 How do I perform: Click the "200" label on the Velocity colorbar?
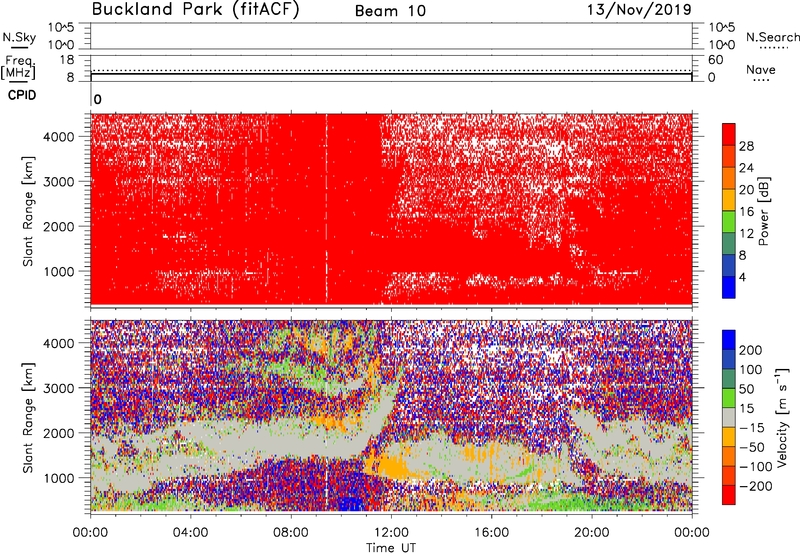751,350
